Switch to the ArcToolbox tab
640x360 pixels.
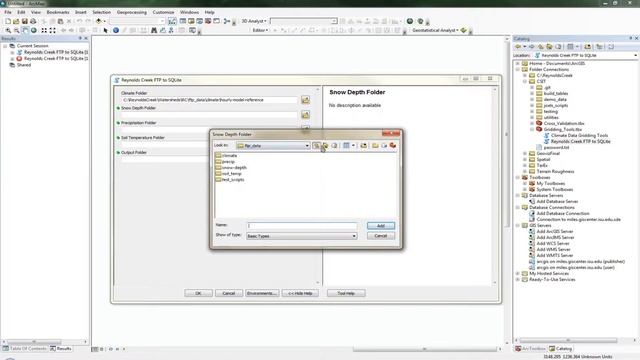pos(530,349)
